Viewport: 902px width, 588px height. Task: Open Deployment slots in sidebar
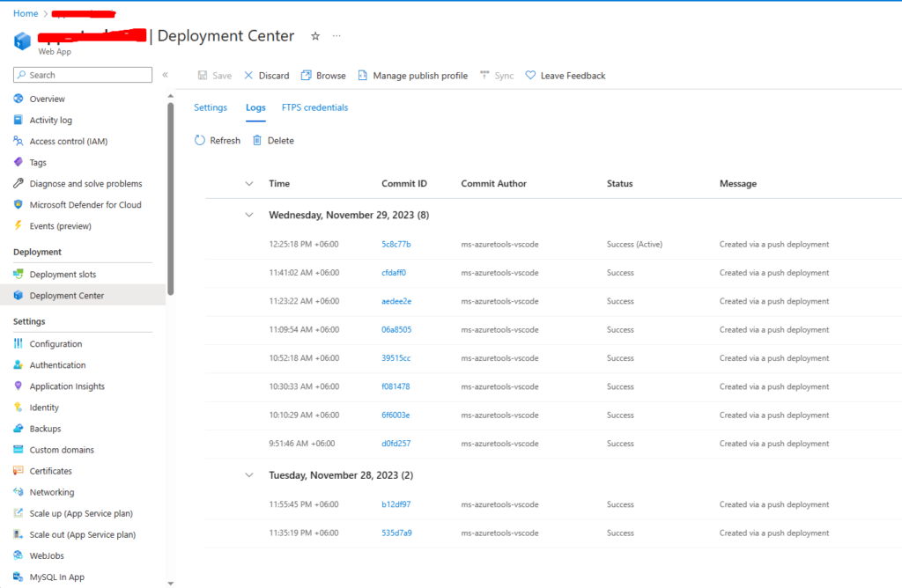(63, 275)
